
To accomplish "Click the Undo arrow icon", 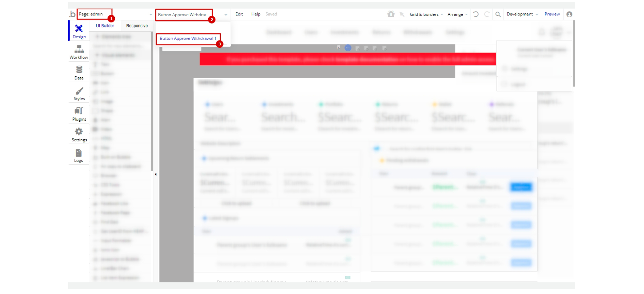I will pyautogui.click(x=476, y=14).
